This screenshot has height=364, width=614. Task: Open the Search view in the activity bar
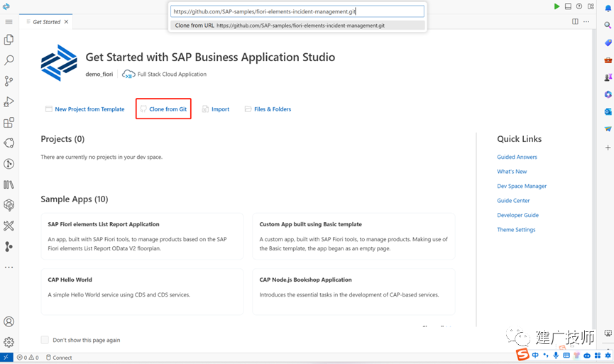[9, 60]
